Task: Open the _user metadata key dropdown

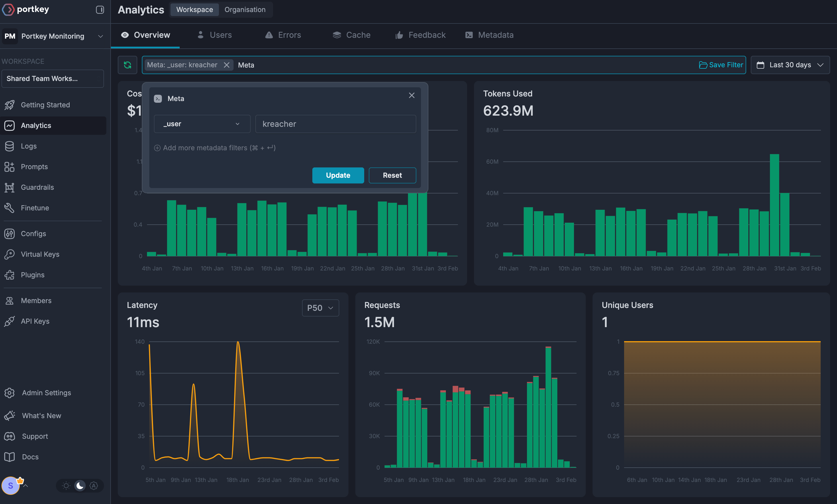Action: click(202, 124)
